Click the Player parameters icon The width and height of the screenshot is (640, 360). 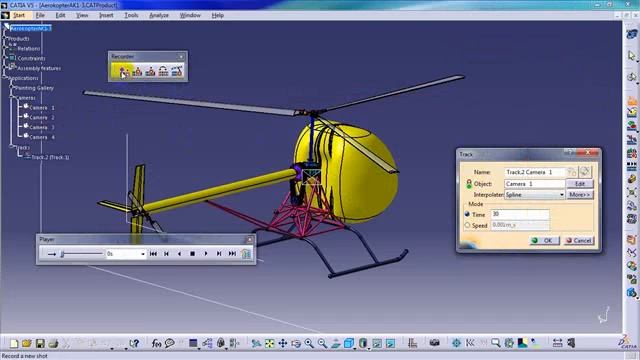click(x=246, y=254)
